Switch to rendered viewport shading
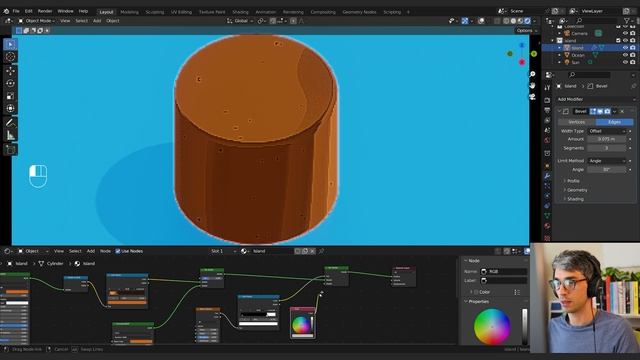Image resolution: width=640 pixels, height=360 pixels. tap(527, 21)
